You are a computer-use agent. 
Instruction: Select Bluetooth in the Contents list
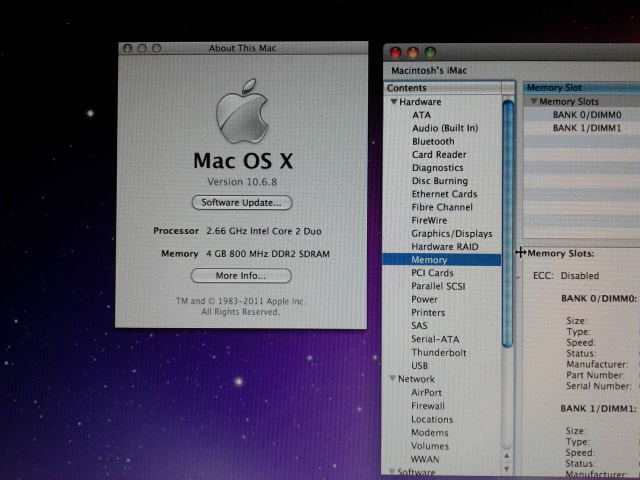coord(433,141)
